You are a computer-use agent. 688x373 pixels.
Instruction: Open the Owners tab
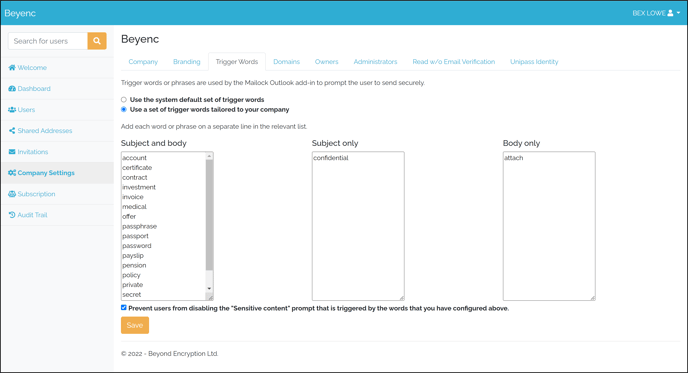(x=326, y=62)
